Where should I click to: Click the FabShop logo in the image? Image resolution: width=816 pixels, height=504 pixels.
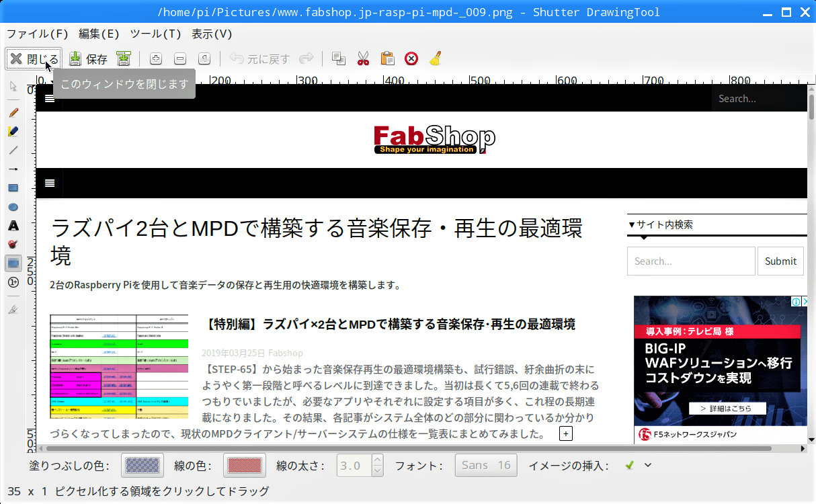(435, 139)
